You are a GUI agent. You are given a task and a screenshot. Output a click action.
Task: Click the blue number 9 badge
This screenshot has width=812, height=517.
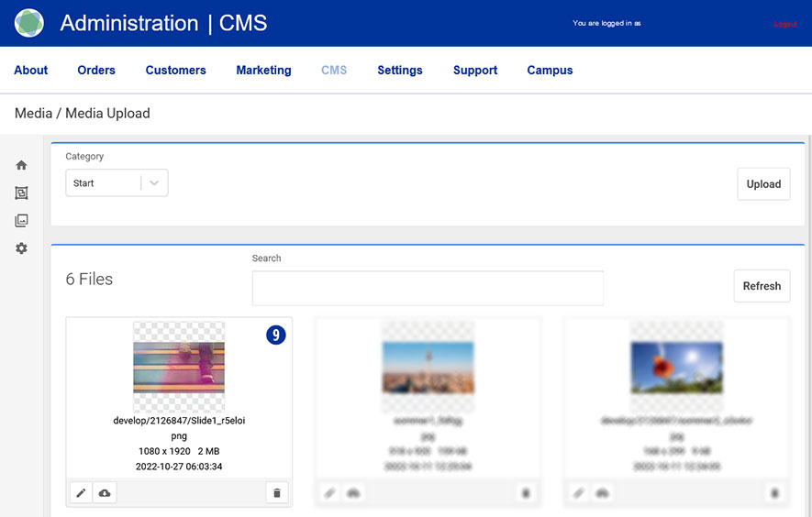[276, 335]
